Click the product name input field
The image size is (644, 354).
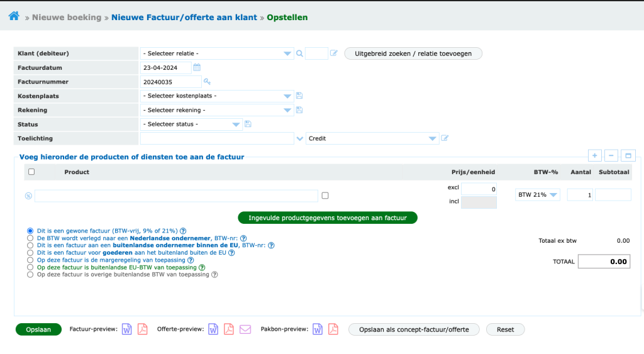(176, 196)
